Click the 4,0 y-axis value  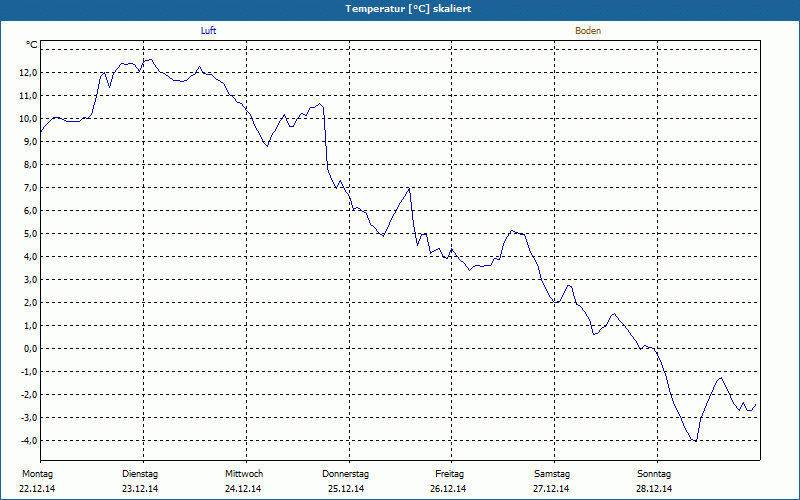[x=30, y=257]
